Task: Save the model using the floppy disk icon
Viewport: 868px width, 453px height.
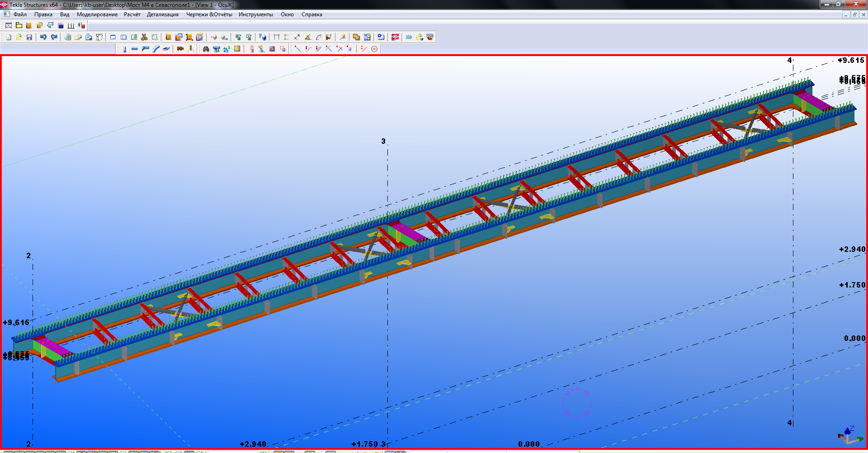Action: tap(29, 37)
